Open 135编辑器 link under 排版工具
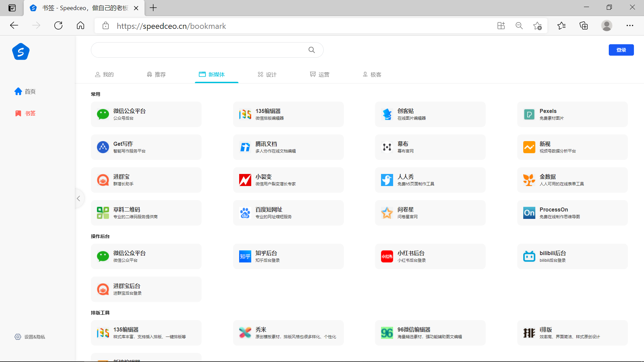644x362 pixels. tap(126, 329)
